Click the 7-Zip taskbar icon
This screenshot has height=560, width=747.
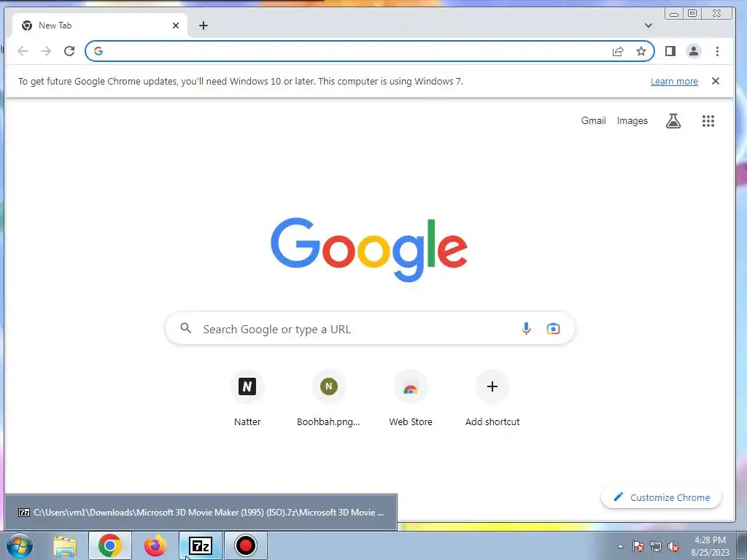201,546
